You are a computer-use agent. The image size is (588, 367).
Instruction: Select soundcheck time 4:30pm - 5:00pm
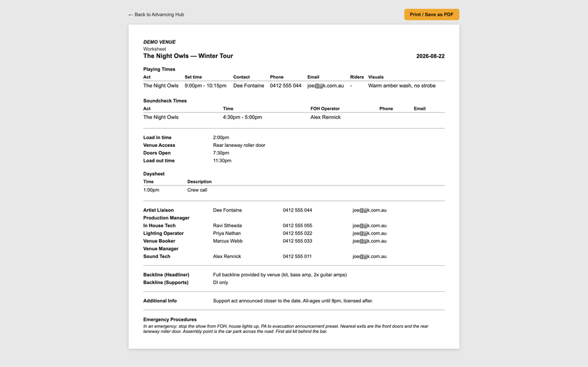click(242, 117)
